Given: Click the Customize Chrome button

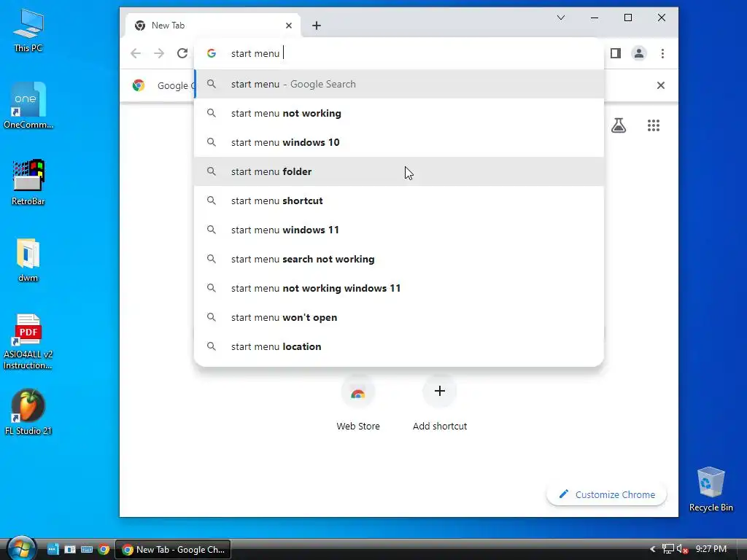Looking at the screenshot, I should 606,495.
